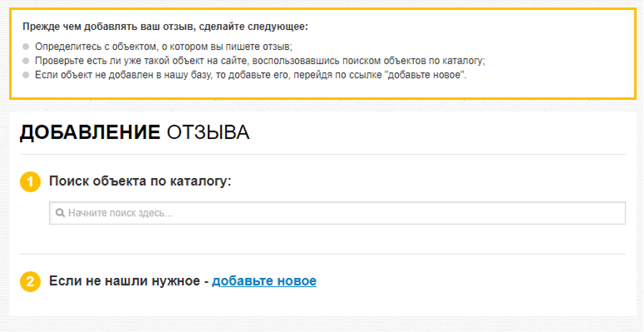Click the magnifier icon in the search field
Viewport: 644px width, 332px height.
pyautogui.click(x=60, y=213)
